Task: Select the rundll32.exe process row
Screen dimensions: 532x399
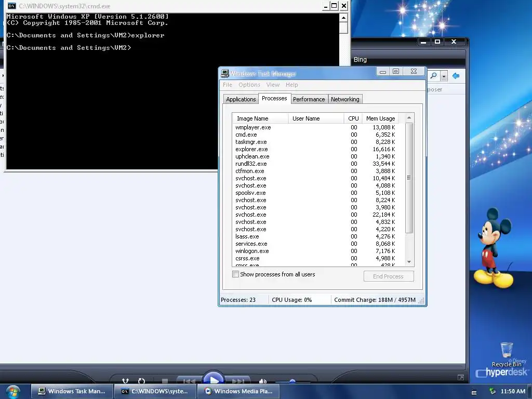Action: pyautogui.click(x=318, y=164)
